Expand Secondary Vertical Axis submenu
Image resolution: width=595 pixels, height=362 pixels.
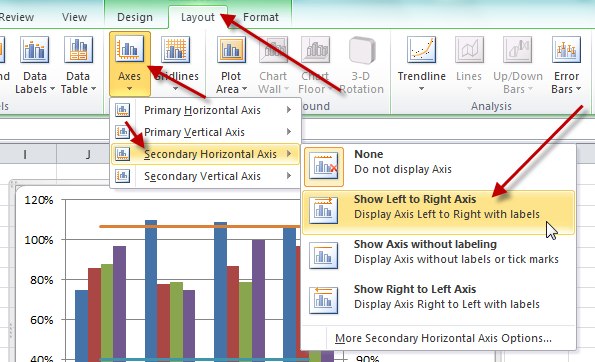[x=205, y=176]
